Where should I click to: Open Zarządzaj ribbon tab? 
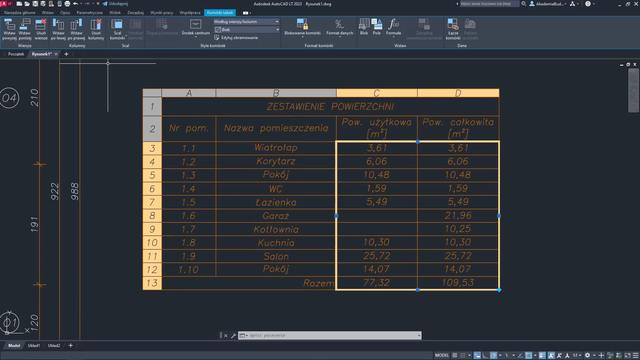click(136, 13)
